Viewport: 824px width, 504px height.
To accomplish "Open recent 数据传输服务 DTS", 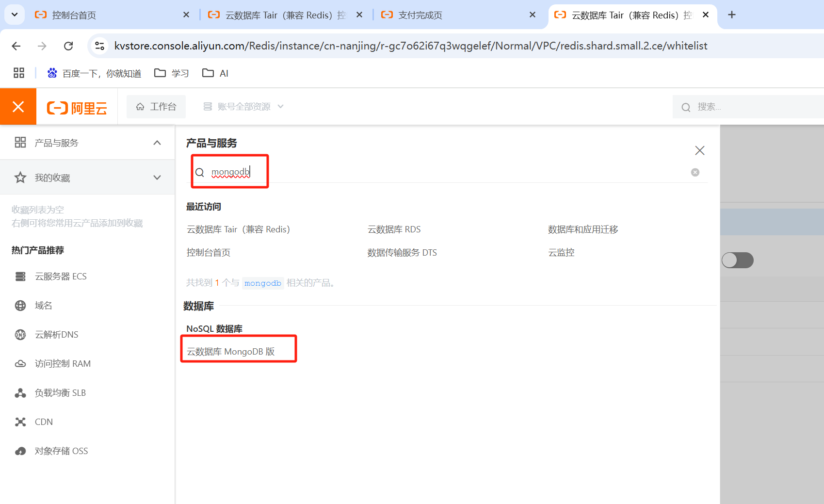I will (x=402, y=253).
